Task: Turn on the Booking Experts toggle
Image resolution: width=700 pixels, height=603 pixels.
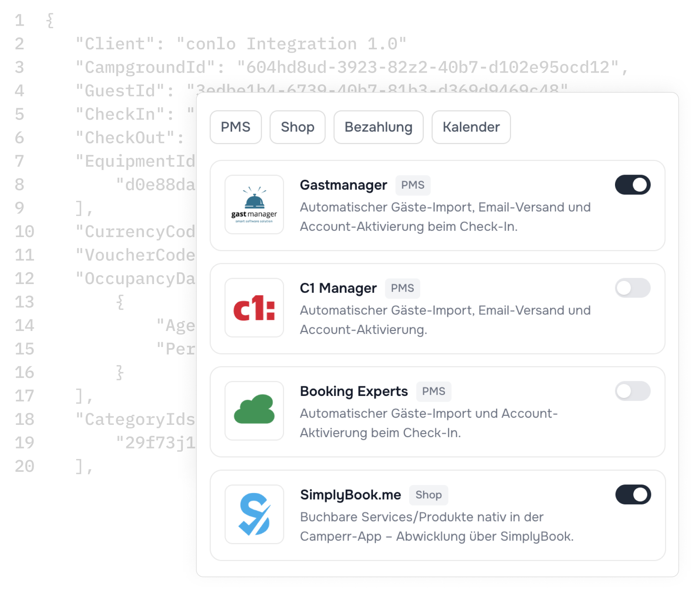Action: point(633,391)
